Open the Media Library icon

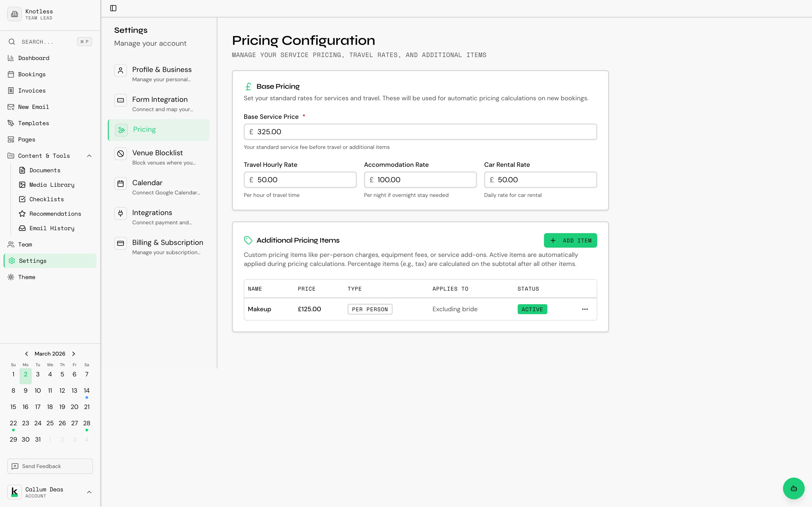pyautogui.click(x=22, y=185)
